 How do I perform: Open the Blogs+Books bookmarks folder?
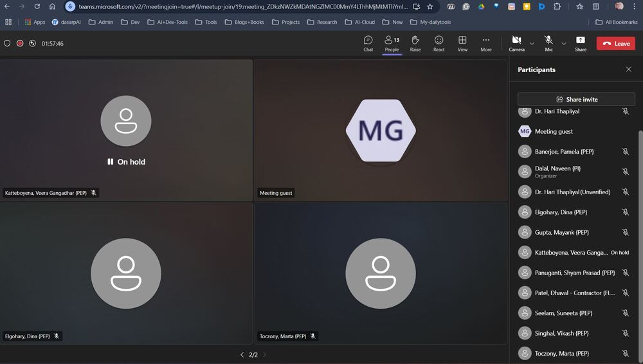pyautogui.click(x=244, y=22)
